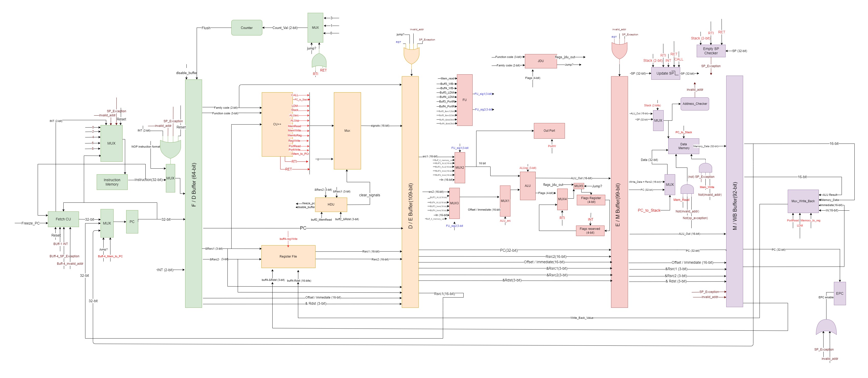Select the JDU block

click(x=541, y=61)
